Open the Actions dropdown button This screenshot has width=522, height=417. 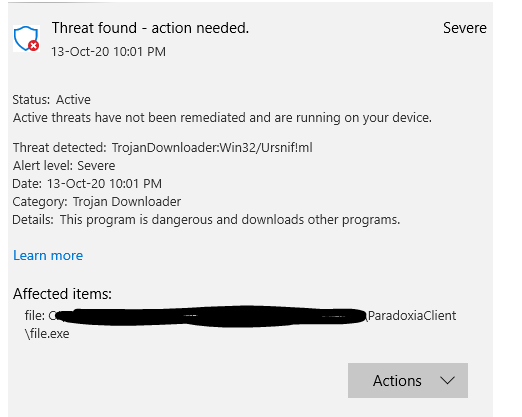tap(408, 380)
